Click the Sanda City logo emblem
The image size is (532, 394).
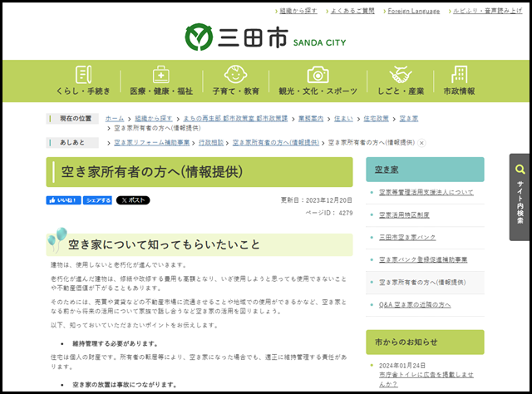pos(199,37)
